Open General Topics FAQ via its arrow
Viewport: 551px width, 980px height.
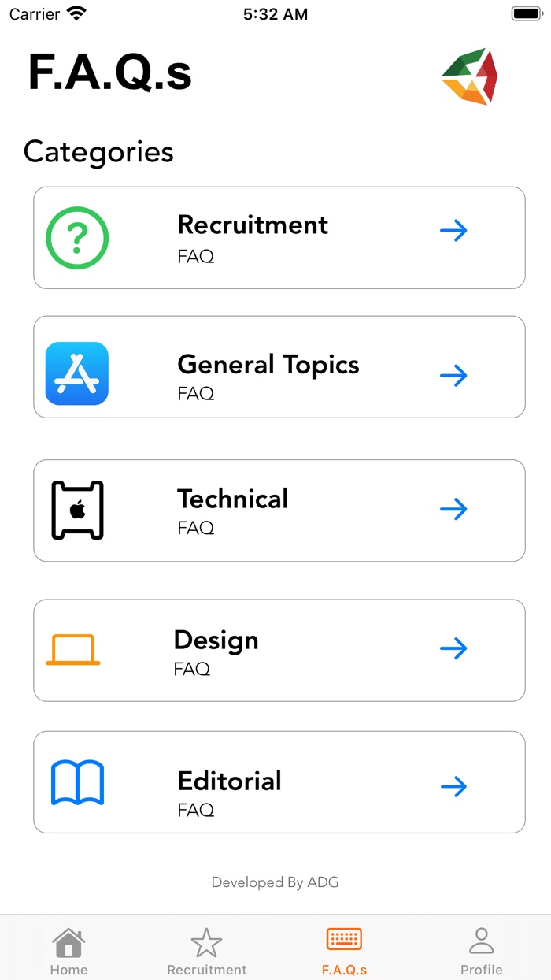pyautogui.click(x=453, y=376)
